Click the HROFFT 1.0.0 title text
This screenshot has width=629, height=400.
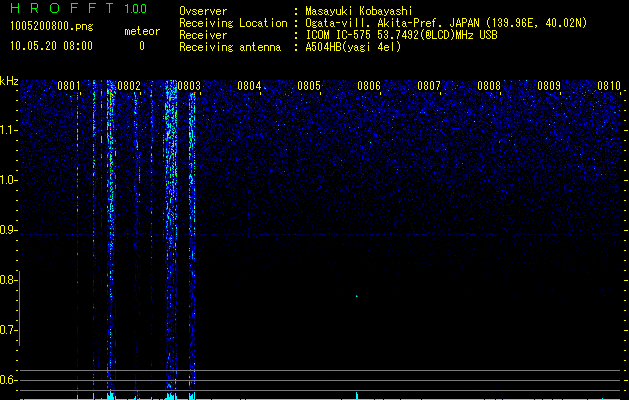(x=79, y=8)
